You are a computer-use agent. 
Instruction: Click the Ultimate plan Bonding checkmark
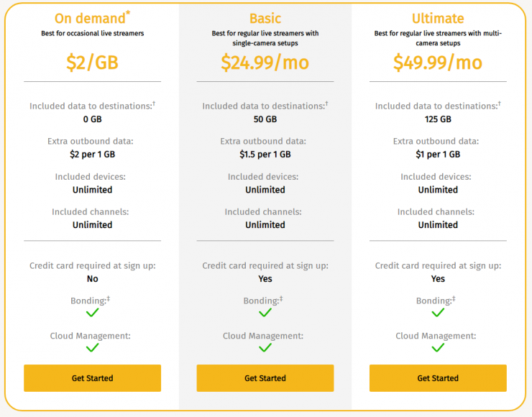pyautogui.click(x=438, y=313)
